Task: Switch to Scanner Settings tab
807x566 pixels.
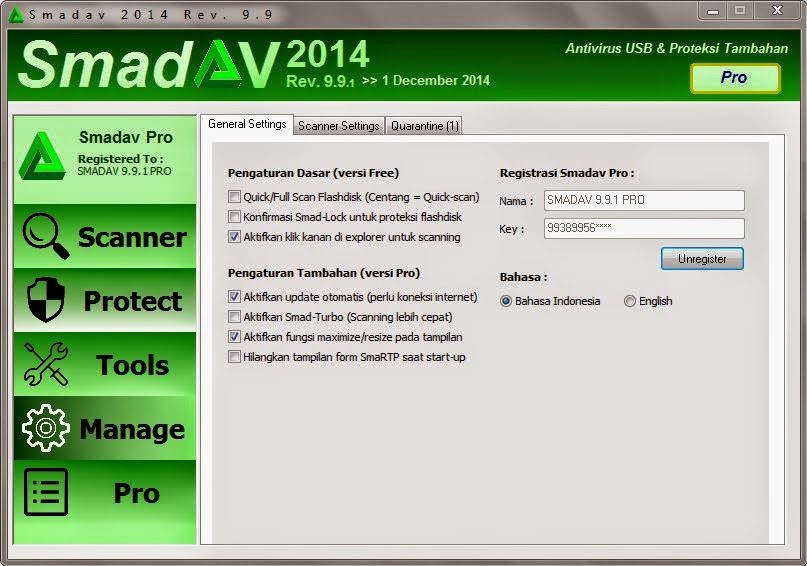Action: (x=339, y=126)
